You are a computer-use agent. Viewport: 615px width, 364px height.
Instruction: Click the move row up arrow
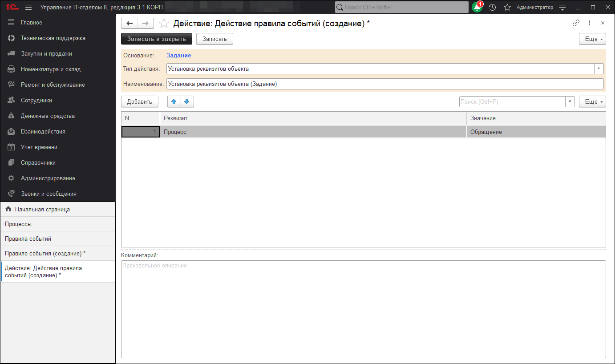(174, 102)
